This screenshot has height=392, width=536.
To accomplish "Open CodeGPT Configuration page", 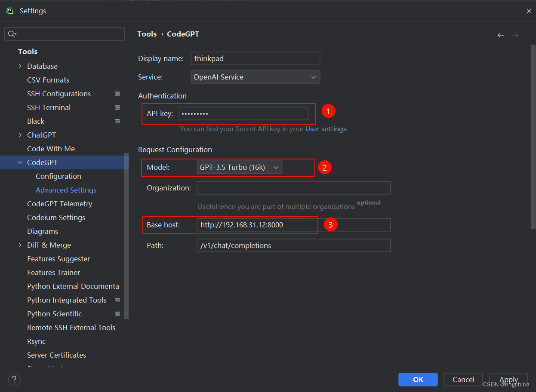I will point(59,176).
